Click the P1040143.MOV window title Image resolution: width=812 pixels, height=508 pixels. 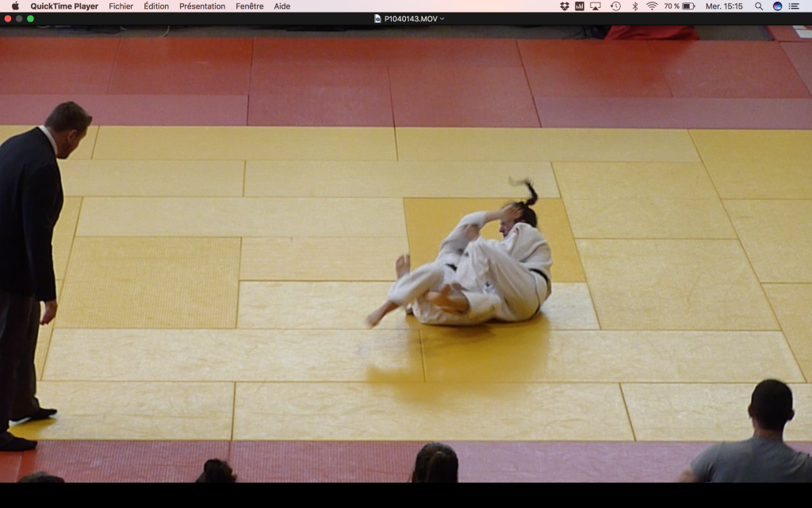click(411, 19)
